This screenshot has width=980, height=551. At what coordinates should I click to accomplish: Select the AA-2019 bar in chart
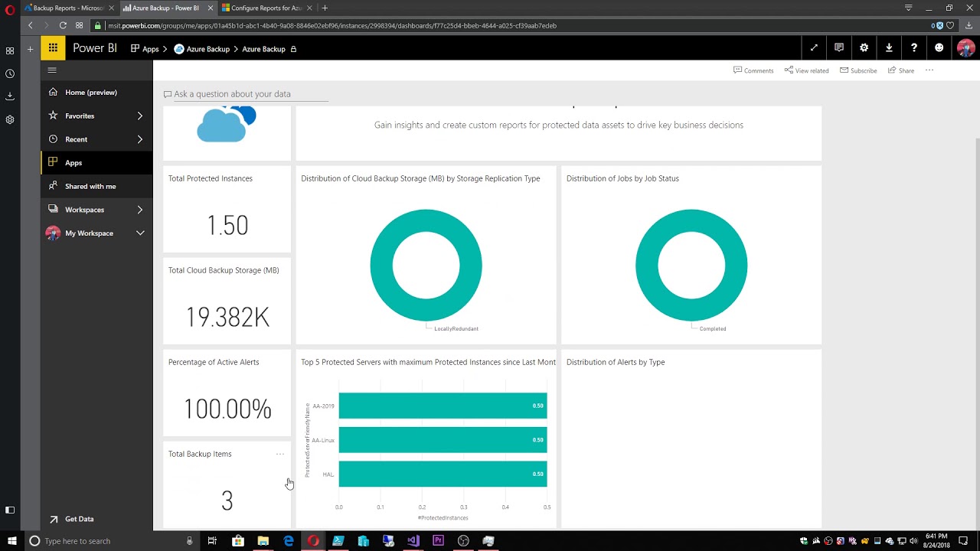(x=443, y=406)
